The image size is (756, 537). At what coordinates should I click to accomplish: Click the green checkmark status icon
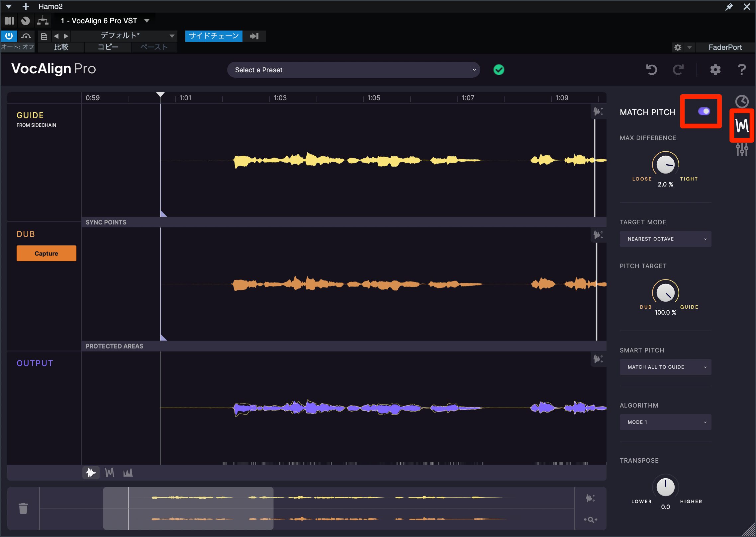(499, 70)
